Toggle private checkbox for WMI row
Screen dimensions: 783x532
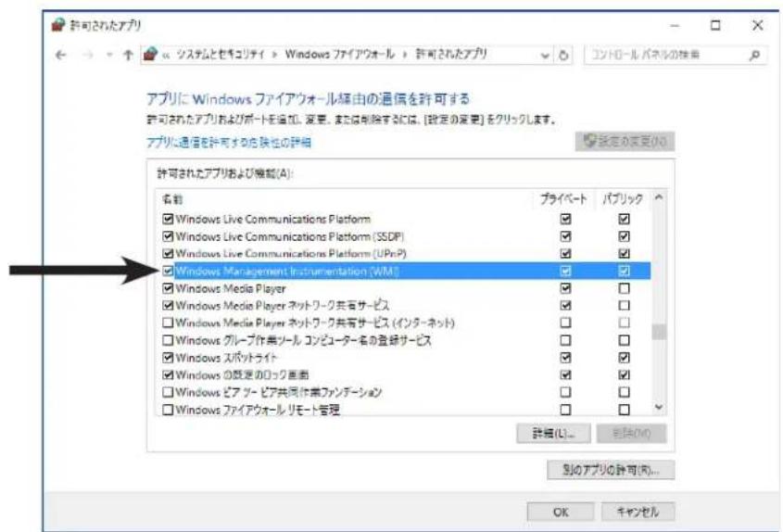coord(565,271)
